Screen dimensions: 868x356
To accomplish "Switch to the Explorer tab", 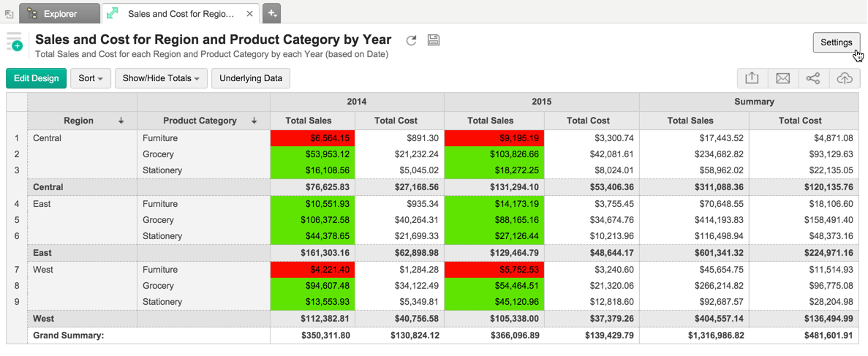I will tap(60, 13).
